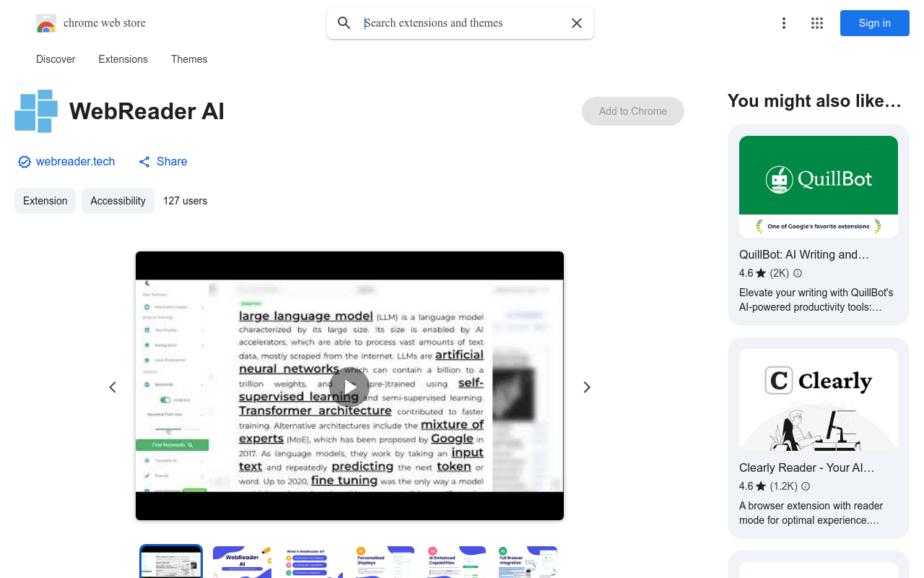Click the info icon beside Clearly Reader's rating
This screenshot has width=924, height=578.
(x=806, y=486)
